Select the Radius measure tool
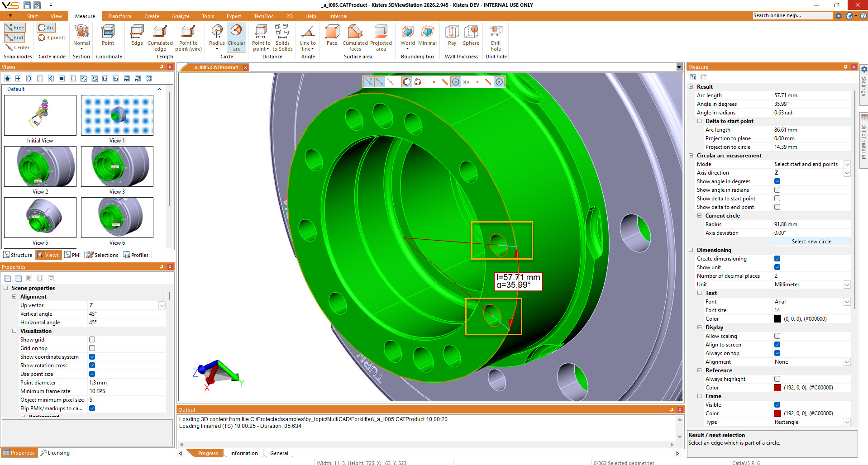 217,38
